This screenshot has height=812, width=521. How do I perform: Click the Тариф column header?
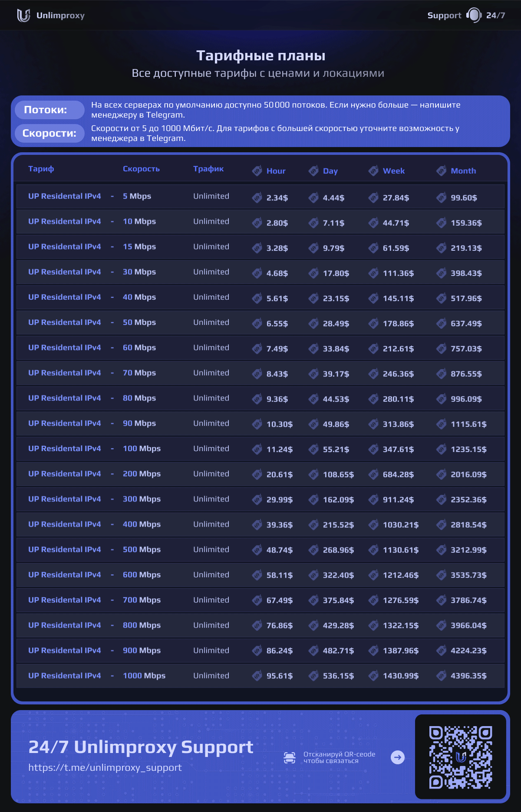point(41,169)
